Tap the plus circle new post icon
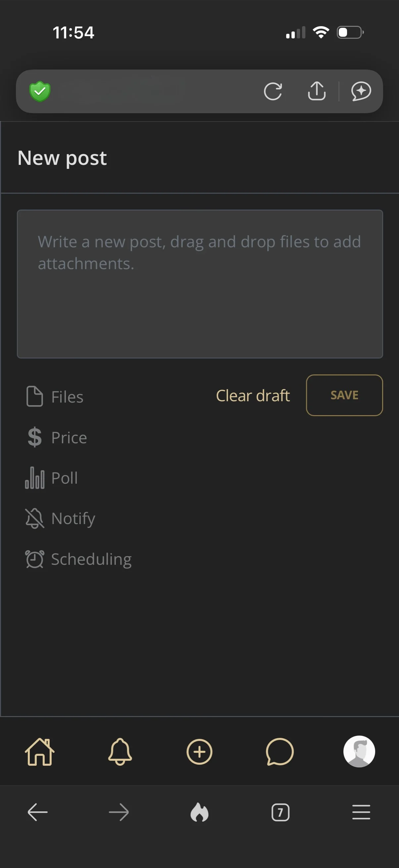 click(199, 752)
